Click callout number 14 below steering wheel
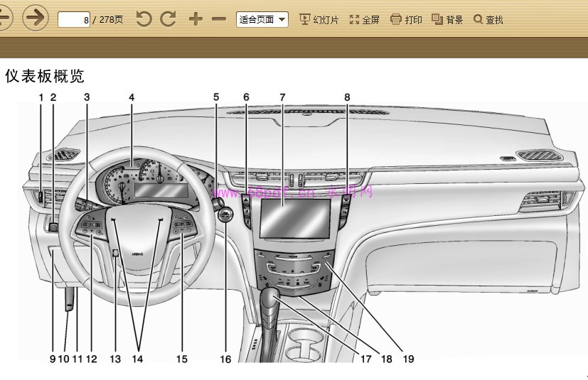 pyautogui.click(x=137, y=359)
